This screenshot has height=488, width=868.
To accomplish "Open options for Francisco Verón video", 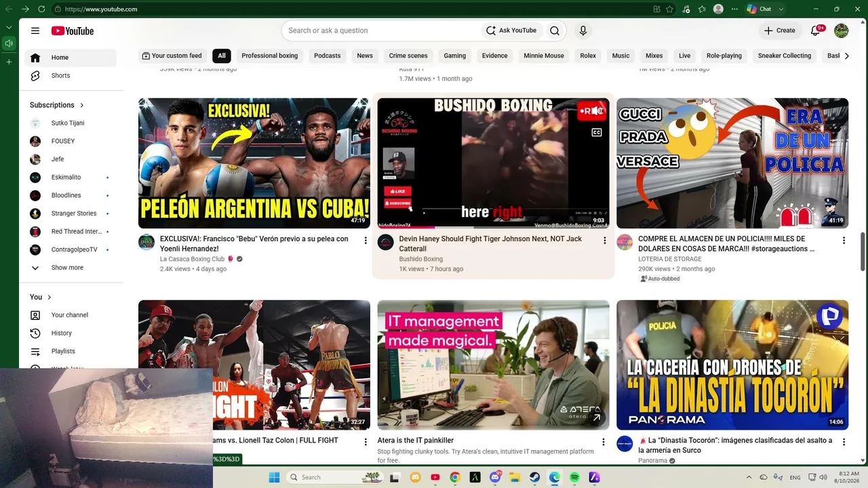I will (366, 240).
